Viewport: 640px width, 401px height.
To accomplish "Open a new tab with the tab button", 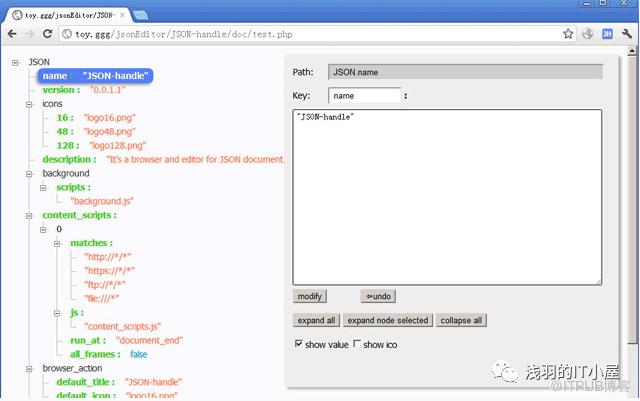I will (141, 13).
